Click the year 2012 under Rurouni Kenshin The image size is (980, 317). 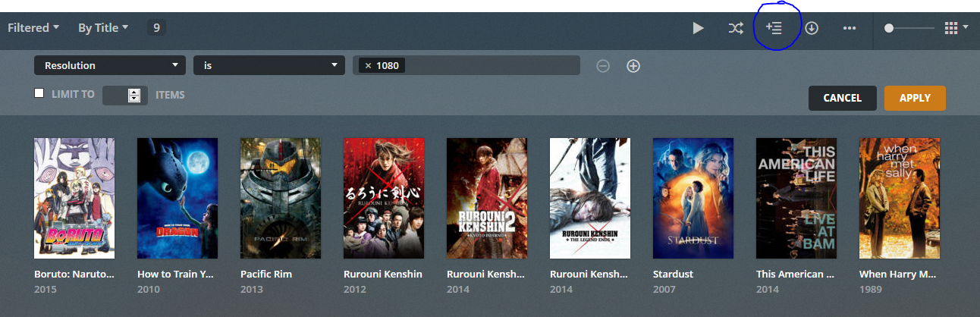(x=353, y=290)
